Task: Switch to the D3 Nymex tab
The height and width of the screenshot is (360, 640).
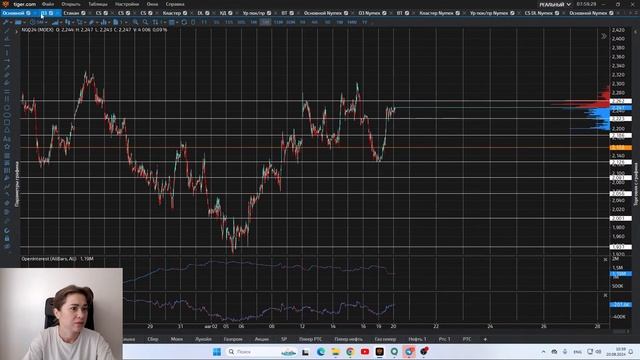Action: [369, 13]
